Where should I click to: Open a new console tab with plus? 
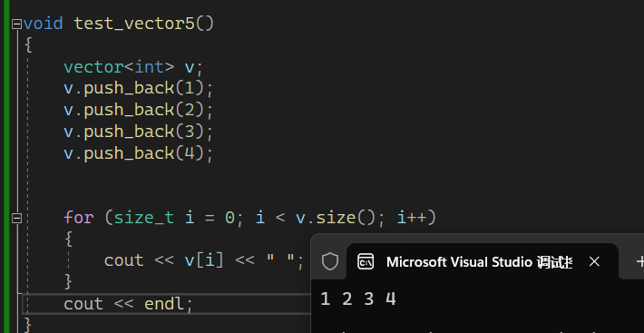tap(639, 261)
